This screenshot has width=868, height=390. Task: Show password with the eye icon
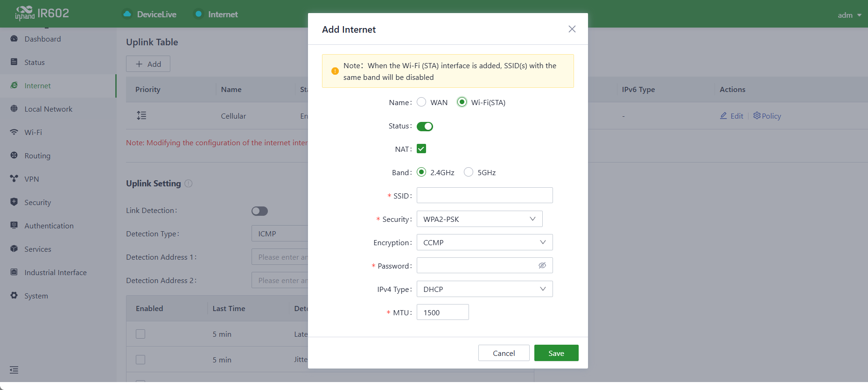pos(542,265)
